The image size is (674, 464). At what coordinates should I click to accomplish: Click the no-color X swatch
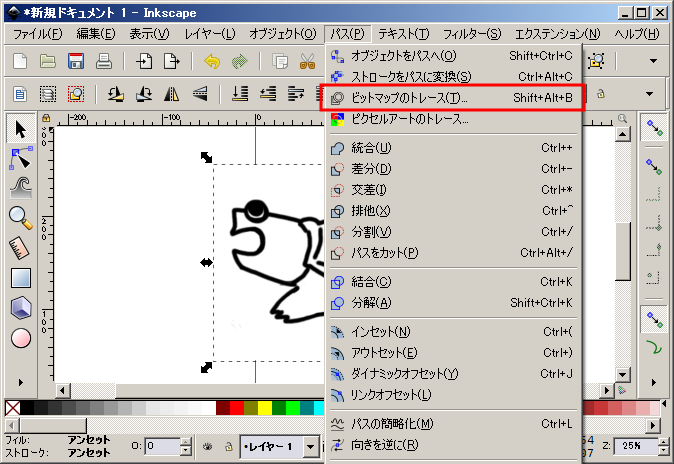click(13, 408)
